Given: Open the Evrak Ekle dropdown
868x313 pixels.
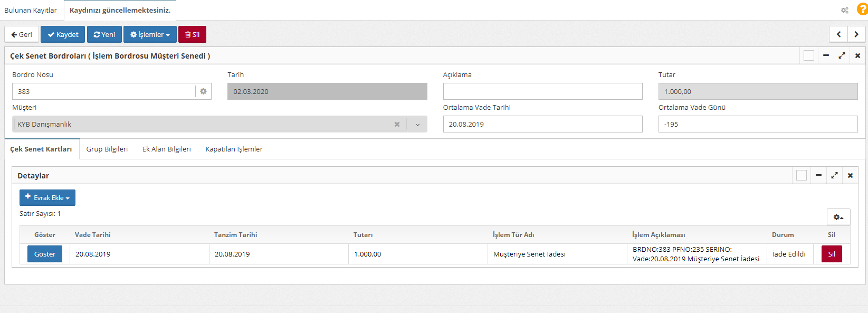Looking at the screenshot, I should point(47,197).
